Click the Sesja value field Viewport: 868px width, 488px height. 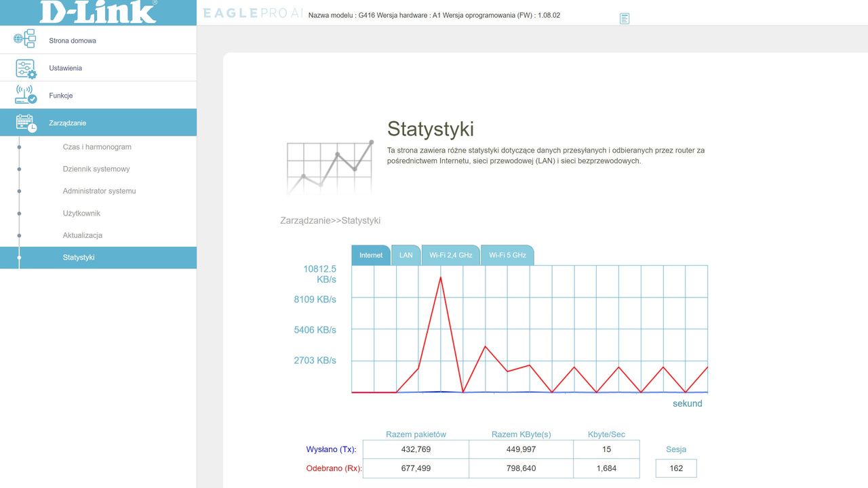point(676,468)
